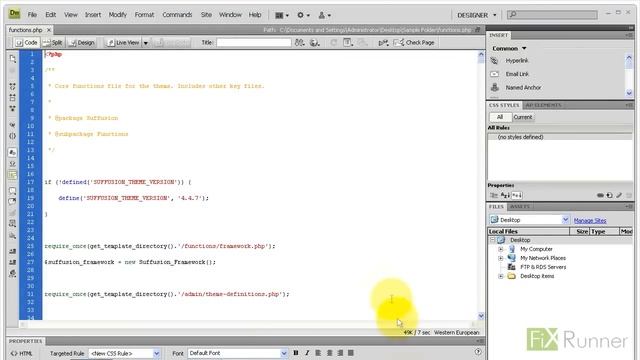This screenshot has height=360, width=640.
Task: Click HTML button in Properties panel
Action: click(21, 353)
